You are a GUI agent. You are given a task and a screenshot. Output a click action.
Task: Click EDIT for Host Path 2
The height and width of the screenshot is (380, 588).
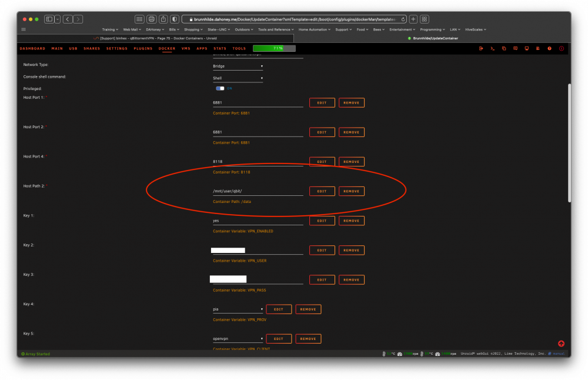coord(322,191)
